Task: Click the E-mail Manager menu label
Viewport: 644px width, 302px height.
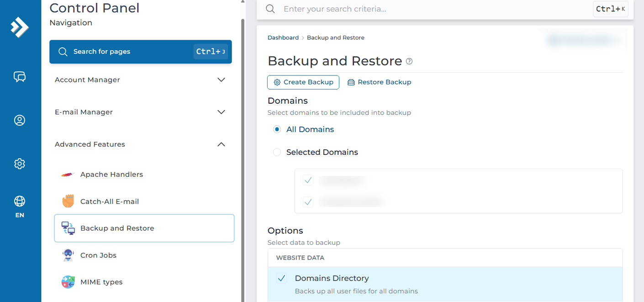Action: (x=84, y=112)
